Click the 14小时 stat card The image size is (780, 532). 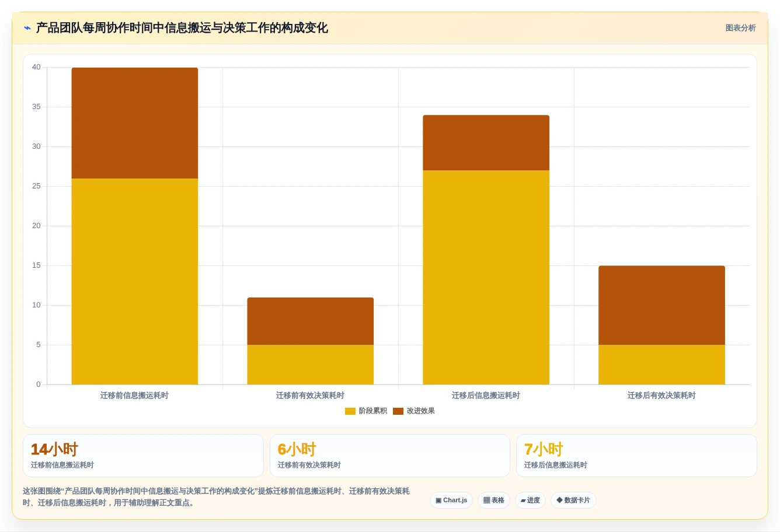click(143, 456)
